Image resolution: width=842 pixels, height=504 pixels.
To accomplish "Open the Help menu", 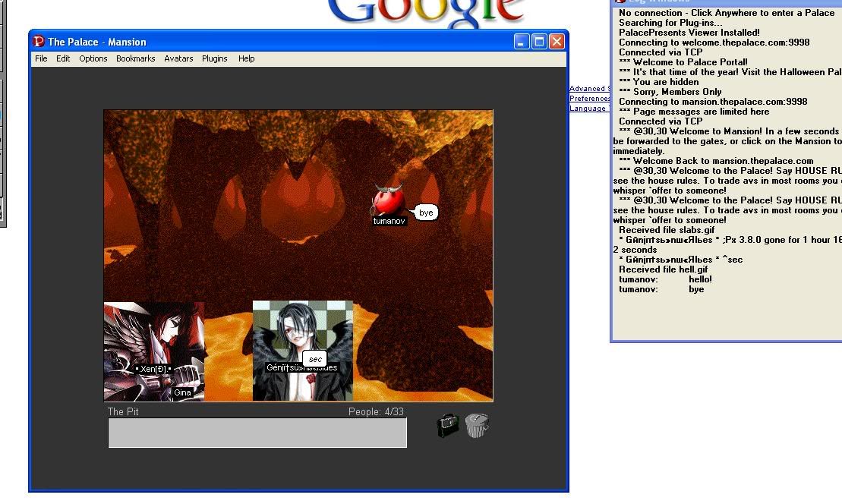I will tap(247, 58).
